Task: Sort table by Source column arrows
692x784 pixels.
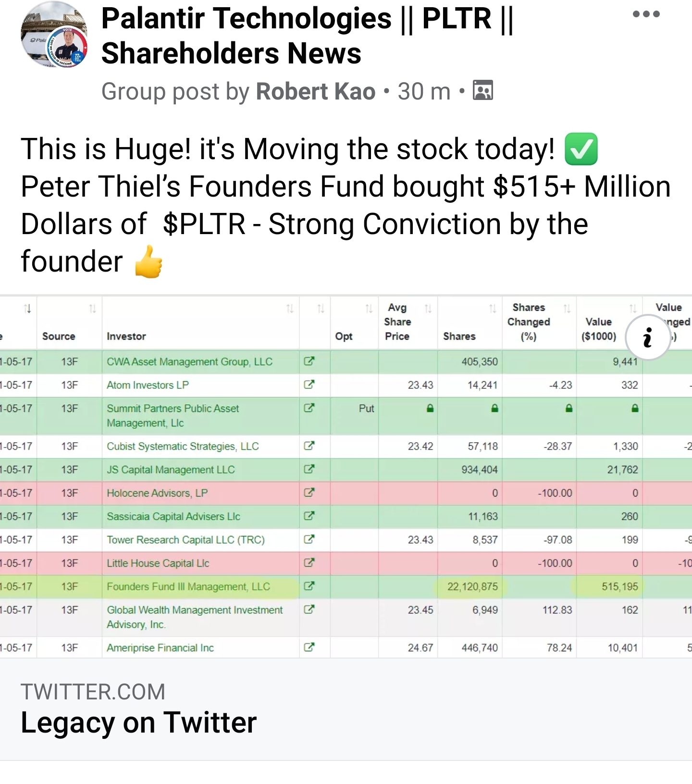Action: point(92,309)
